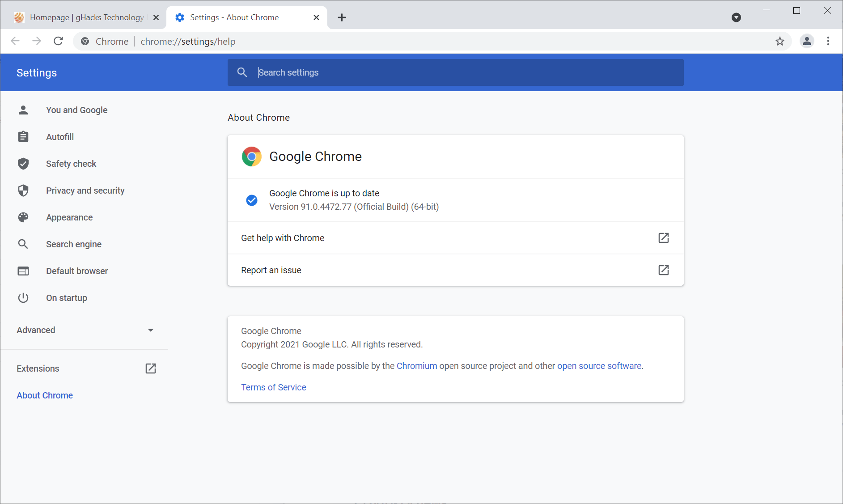Open You and Google settings
Screen dimensions: 843x504
[x=76, y=110]
